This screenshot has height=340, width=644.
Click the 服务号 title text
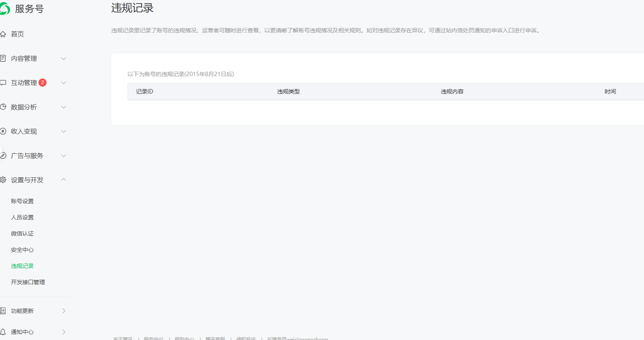(x=29, y=8)
